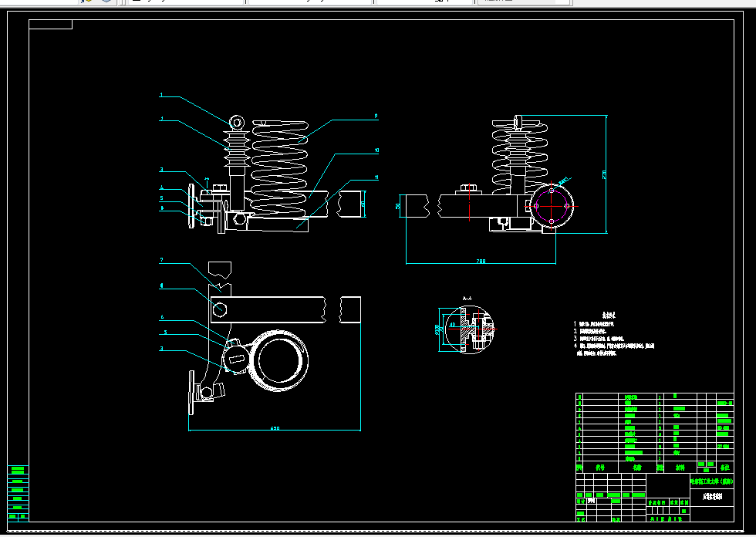The width and height of the screenshot is (756, 537).
Task: Select the 650 dimension under plan view
Action: click(275, 428)
